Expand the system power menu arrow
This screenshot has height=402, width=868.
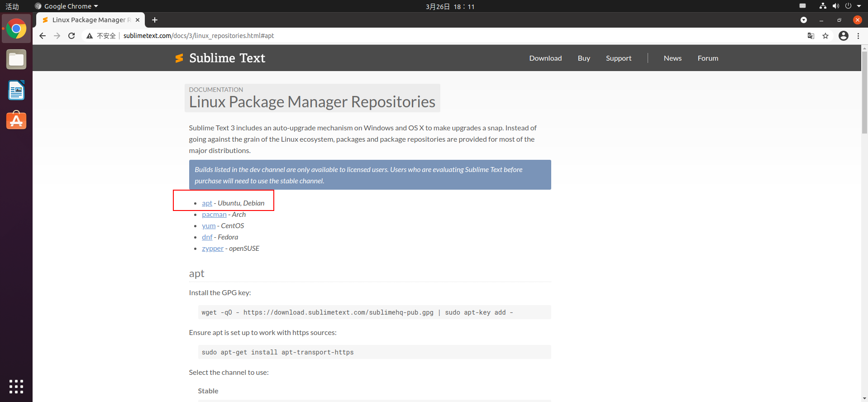859,6
